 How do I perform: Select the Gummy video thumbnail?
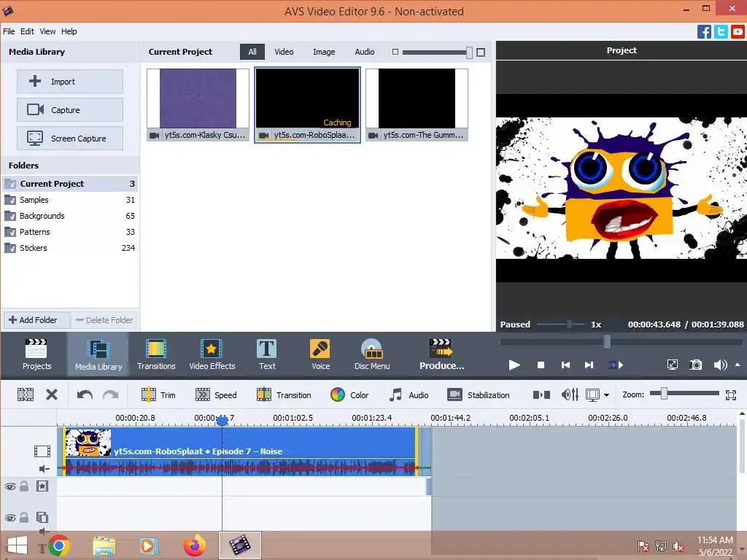point(417,105)
